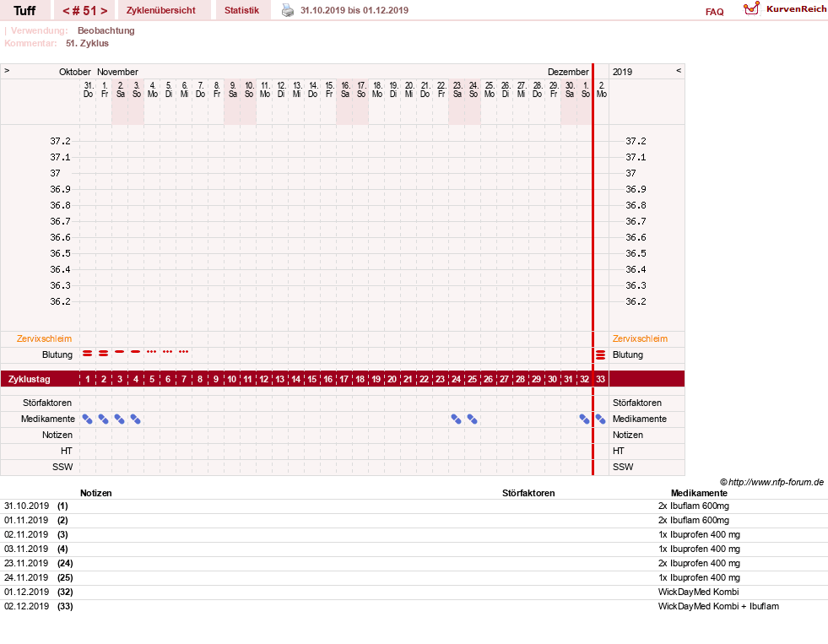Image resolution: width=828 pixels, height=644 pixels.
Task: Click the left Zervixschleim row label
Action: (x=45, y=339)
